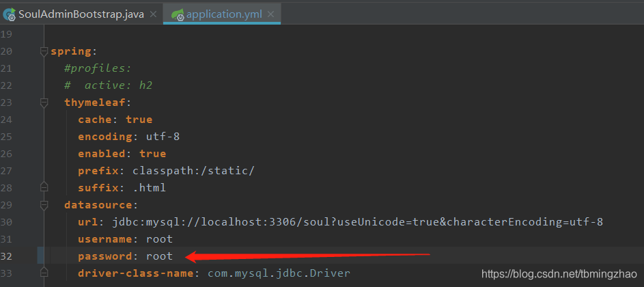Viewport: 644px width, 287px height.
Task: Click the cache key
Action: pyautogui.click(x=96, y=120)
